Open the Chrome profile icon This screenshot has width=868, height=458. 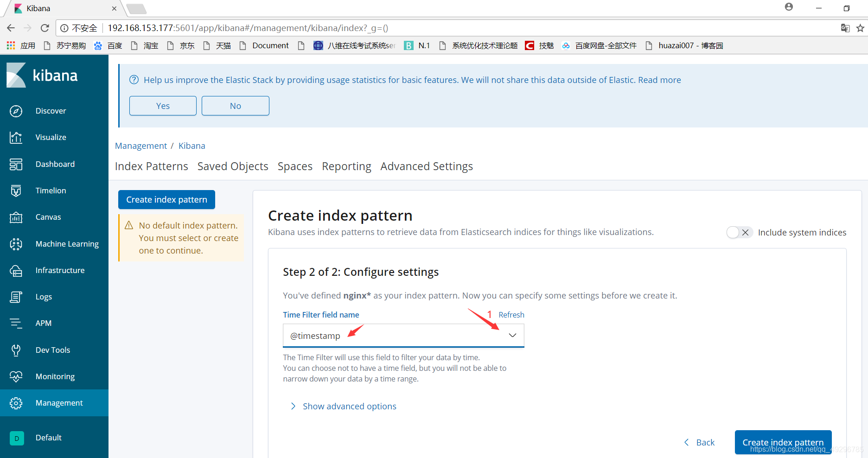coord(789,7)
